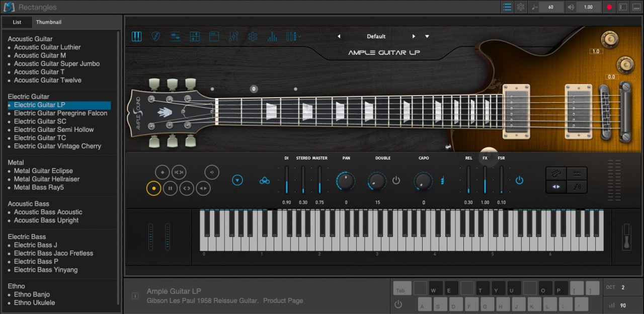Image resolution: width=644 pixels, height=314 pixels.
Task: Open the guitar pick Strummer panel icon
Action: (156, 37)
